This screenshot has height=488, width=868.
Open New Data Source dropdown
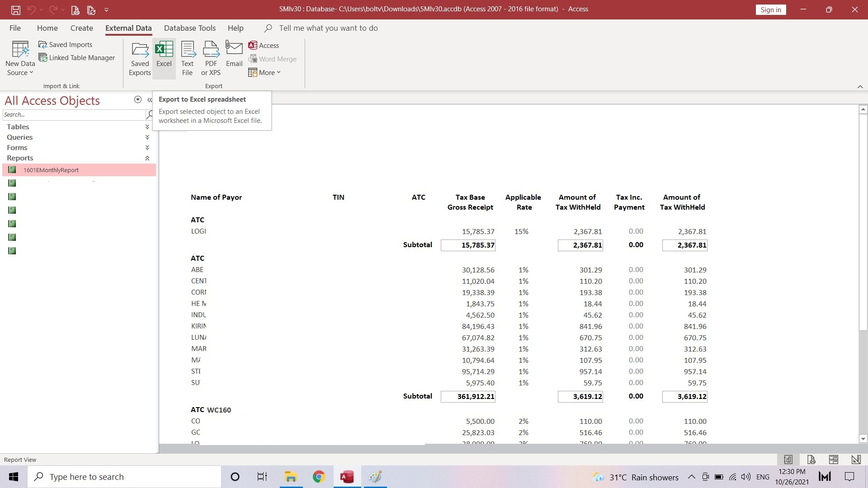click(x=20, y=59)
